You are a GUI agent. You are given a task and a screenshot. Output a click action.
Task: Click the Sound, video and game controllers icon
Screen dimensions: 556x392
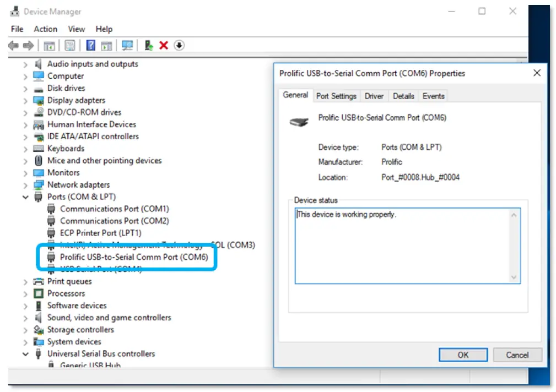click(38, 318)
